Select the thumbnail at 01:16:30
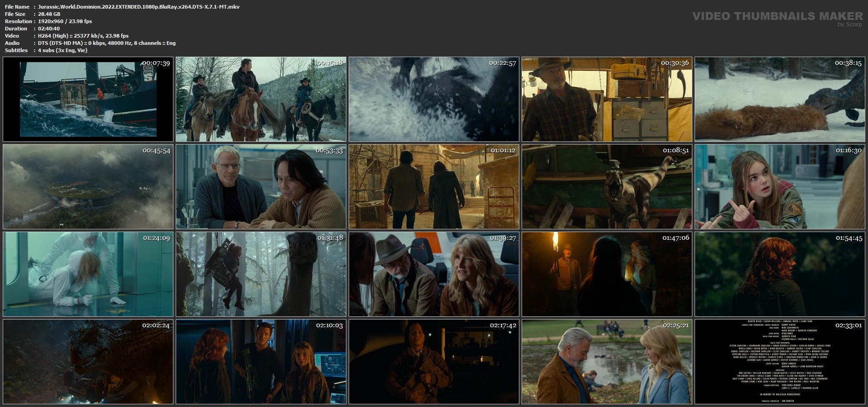 tap(780, 187)
